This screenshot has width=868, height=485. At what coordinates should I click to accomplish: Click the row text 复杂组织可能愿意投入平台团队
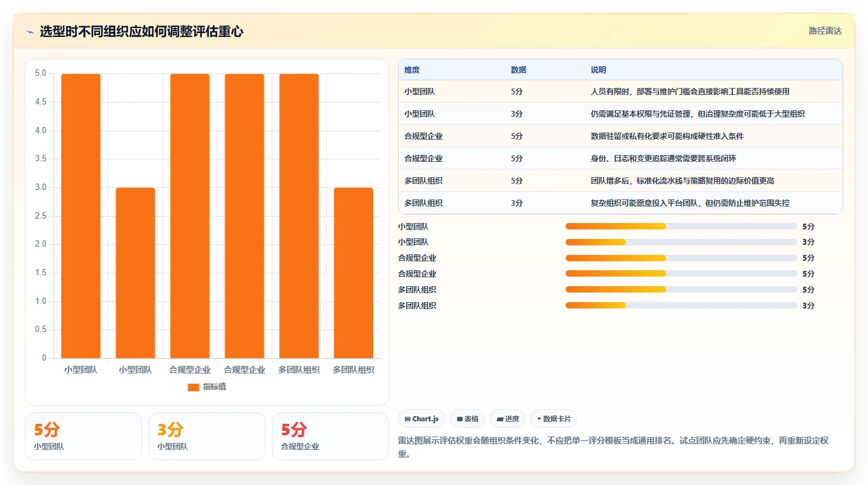pos(644,203)
